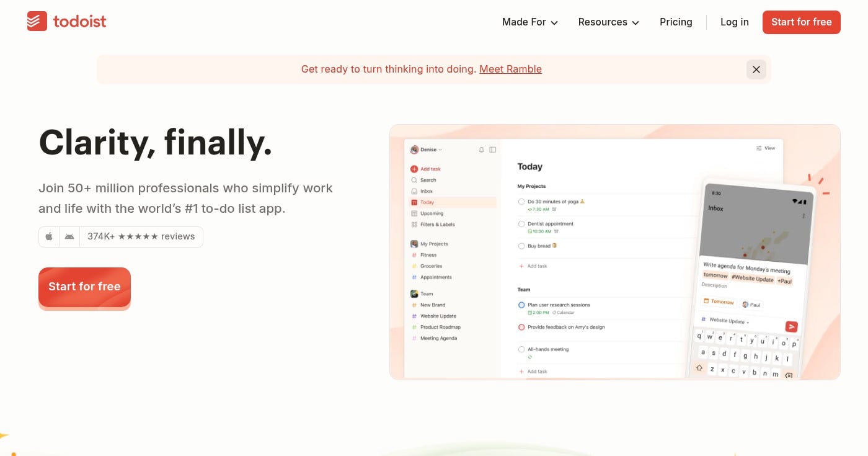Click the red send arrow button
868x456 pixels.
point(791,326)
